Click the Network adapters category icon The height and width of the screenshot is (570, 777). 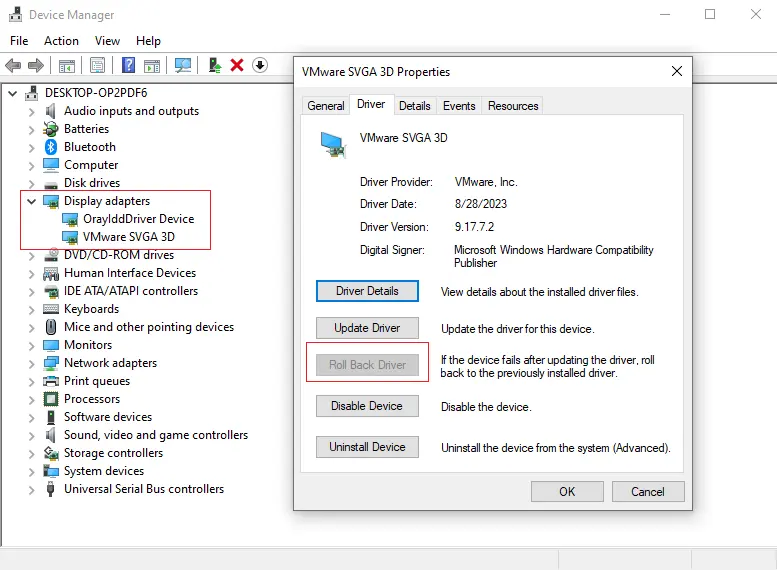pos(51,363)
